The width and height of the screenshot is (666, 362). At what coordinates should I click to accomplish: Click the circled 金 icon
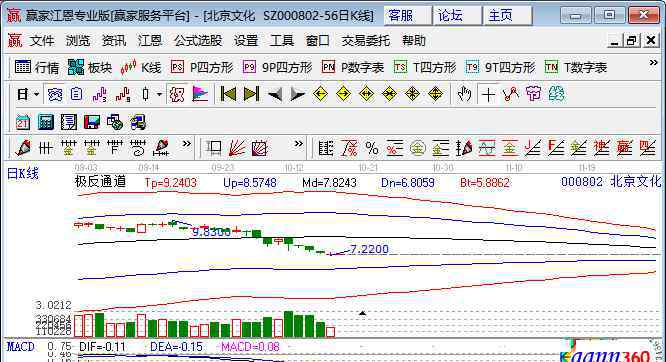[418, 148]
